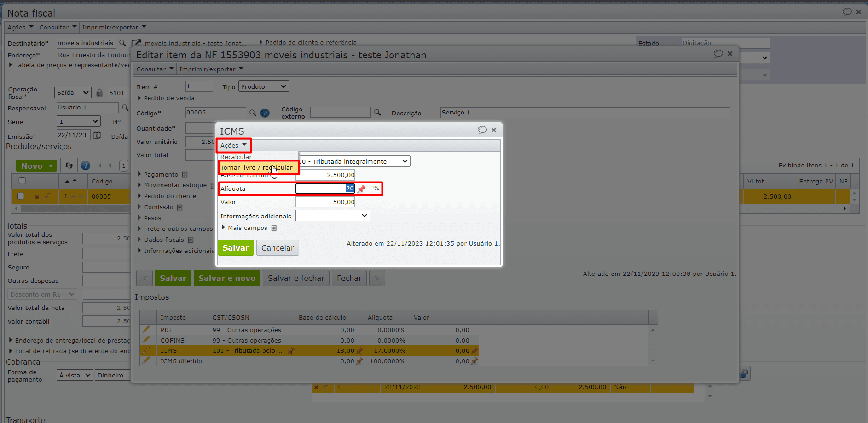The height and width of the screenshot is (423, 868).
Task: Open the external link icon beside Destinatário
Action: 136,43
